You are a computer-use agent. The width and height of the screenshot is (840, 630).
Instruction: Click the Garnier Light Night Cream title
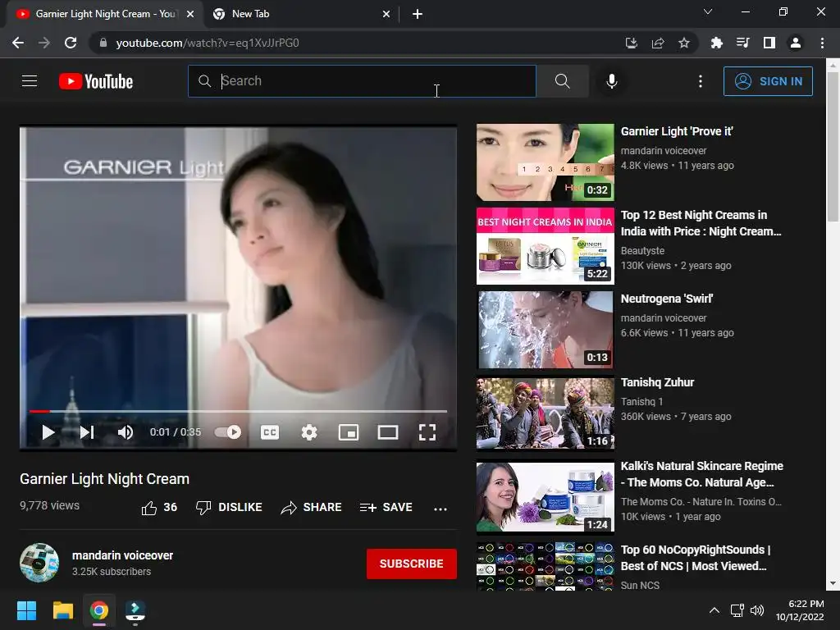click(104, 479)
